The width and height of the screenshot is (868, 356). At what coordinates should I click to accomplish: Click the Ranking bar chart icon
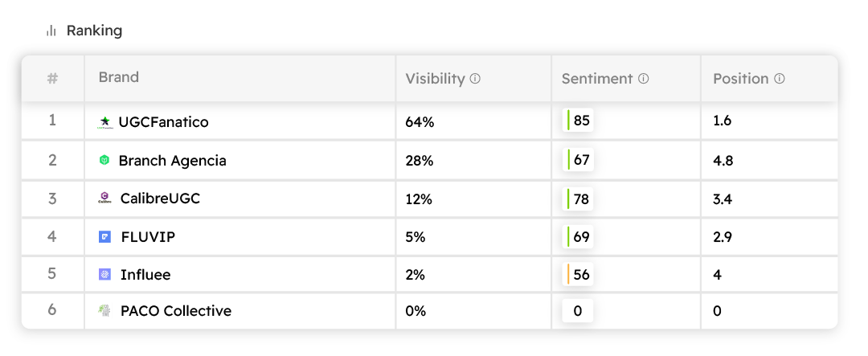tap(51, 31)
